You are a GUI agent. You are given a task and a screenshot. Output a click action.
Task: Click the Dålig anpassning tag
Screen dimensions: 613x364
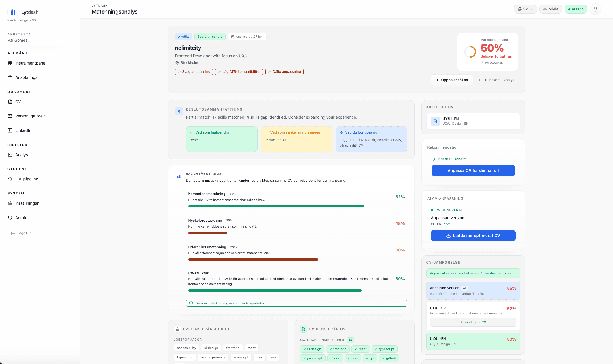[x=284, y=72]
